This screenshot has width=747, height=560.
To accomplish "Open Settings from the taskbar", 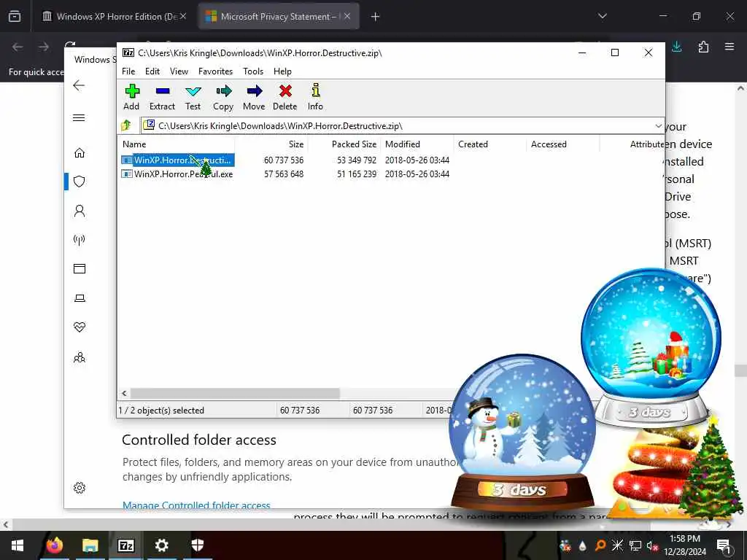I will [161, 545].
